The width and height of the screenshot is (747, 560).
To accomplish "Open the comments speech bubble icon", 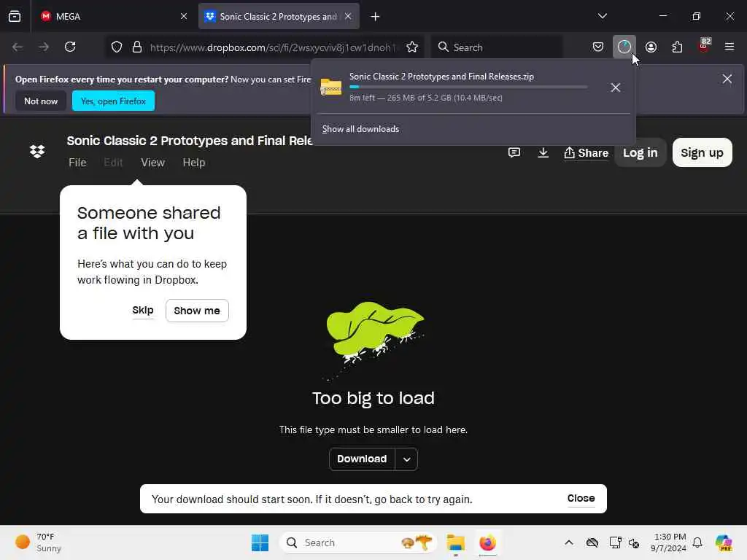I will (x=514, y=152).
